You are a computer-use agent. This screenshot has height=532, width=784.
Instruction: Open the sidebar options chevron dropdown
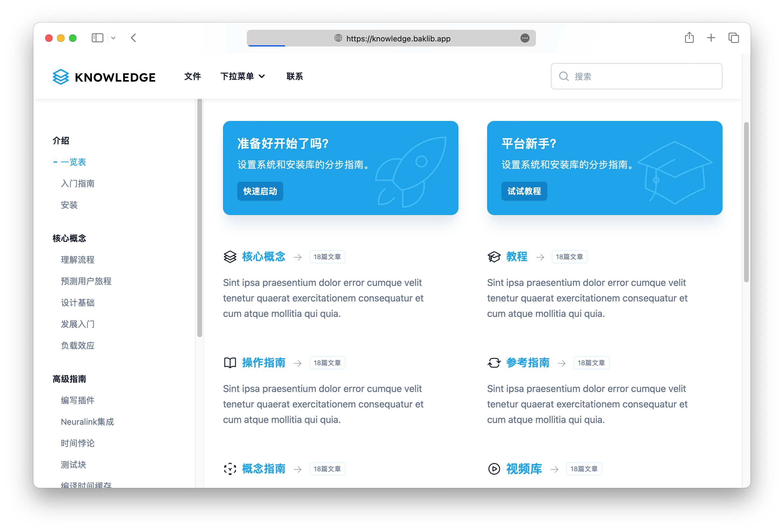113,38
